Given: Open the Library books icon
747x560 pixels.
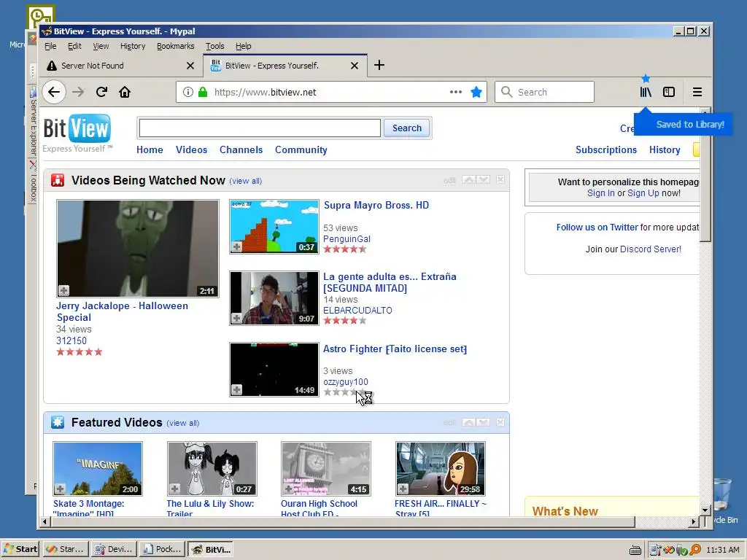Looking at the screenshot, I should pos(646,92).
